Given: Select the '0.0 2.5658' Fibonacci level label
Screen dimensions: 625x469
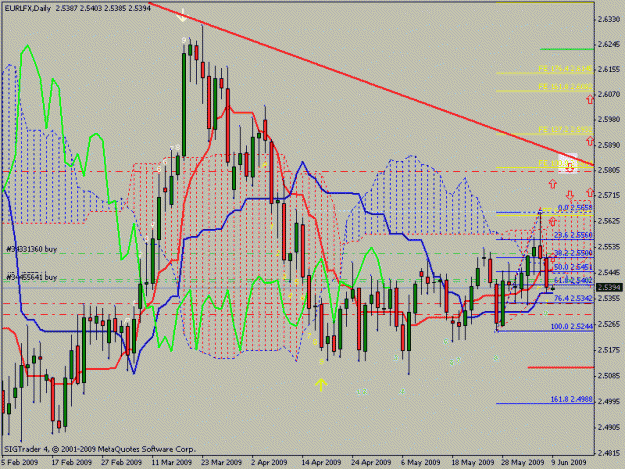Looking at the screenshot, I should pos(575,208).
